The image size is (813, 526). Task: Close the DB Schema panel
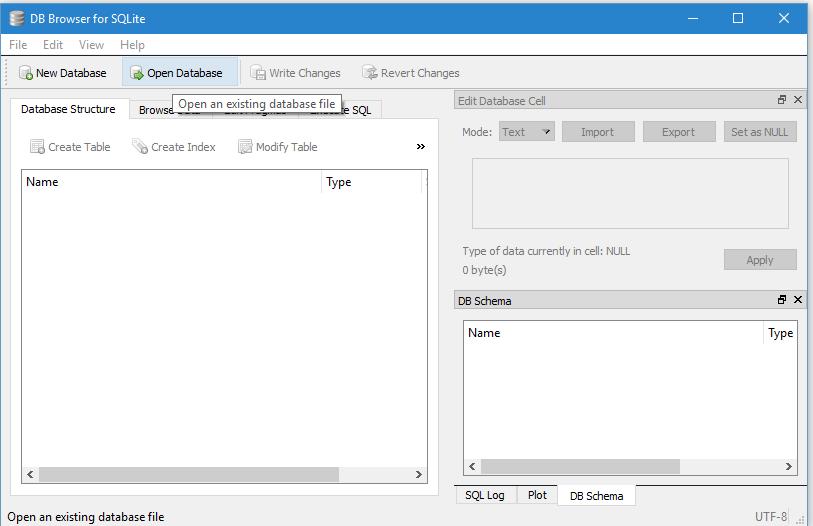[798, 300]
